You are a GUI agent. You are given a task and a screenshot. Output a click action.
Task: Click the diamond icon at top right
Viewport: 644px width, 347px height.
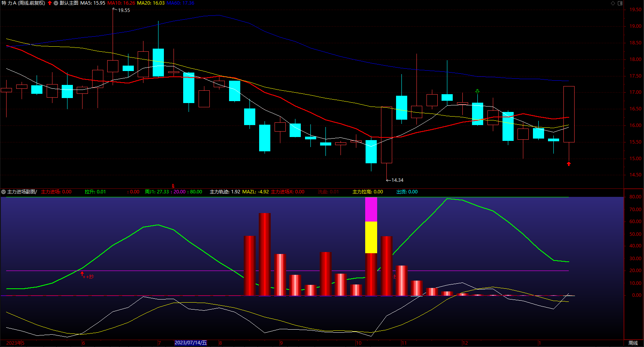click(x=613, y=3)
